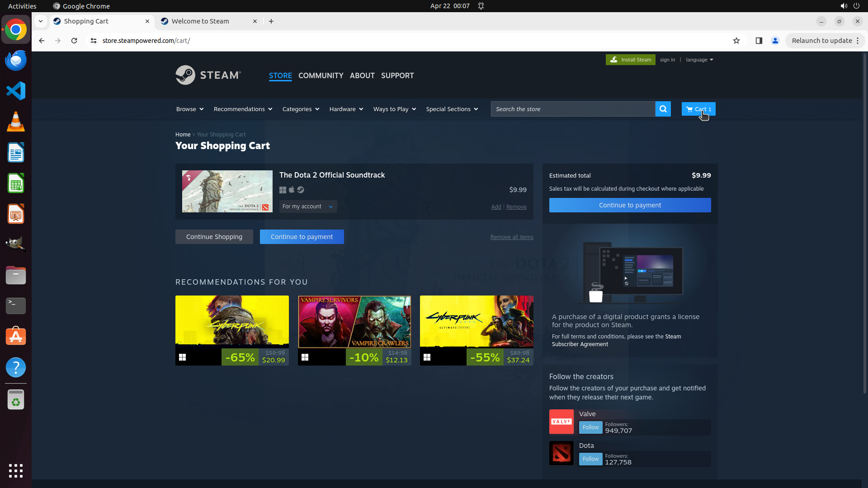Open the COMMUNITY menu item

pyautogui.click(x=321, y=75)
